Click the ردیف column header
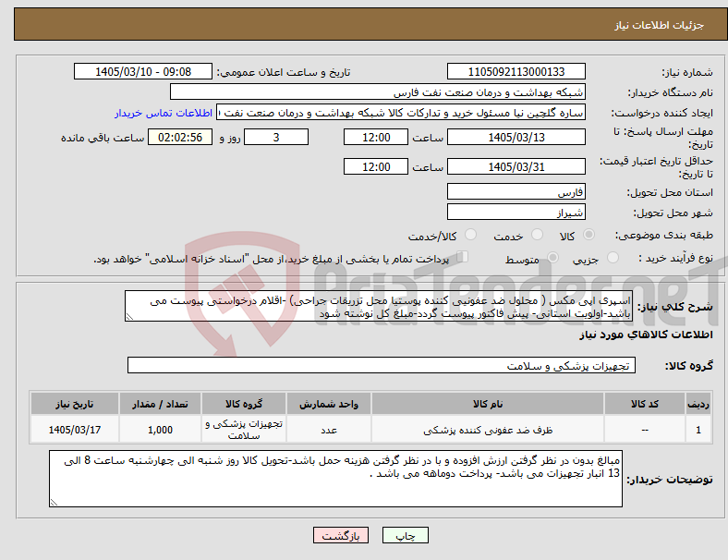The image size is (728, 560). point(698,404)
